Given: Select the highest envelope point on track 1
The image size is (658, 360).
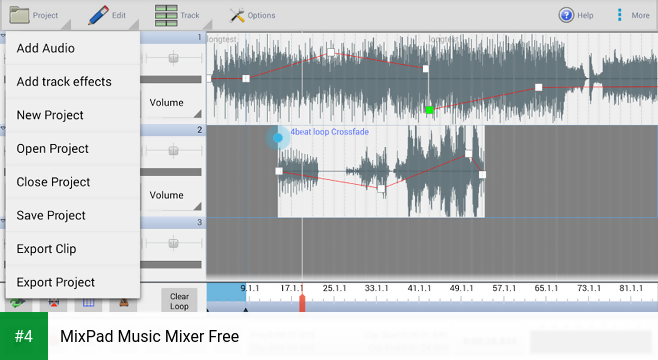Looking at the screenshot, I should [331, 52].
